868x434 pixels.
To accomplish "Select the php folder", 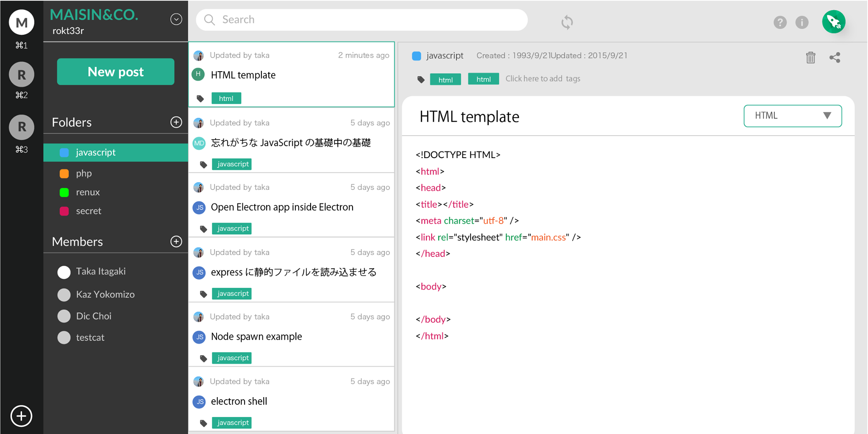I will (84, 173).
